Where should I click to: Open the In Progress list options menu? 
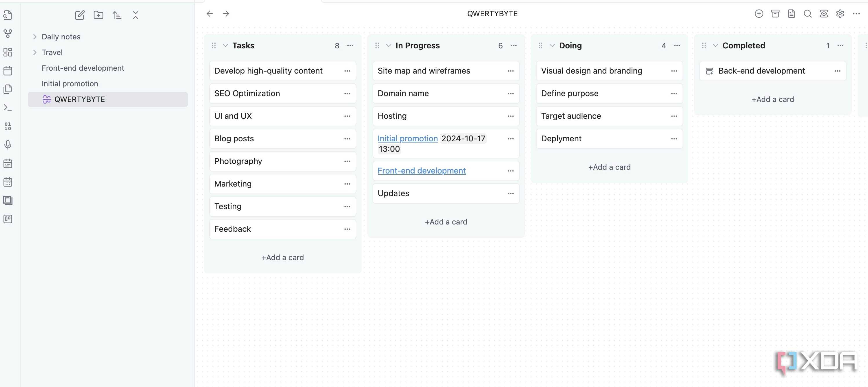(x=513, y=45)
